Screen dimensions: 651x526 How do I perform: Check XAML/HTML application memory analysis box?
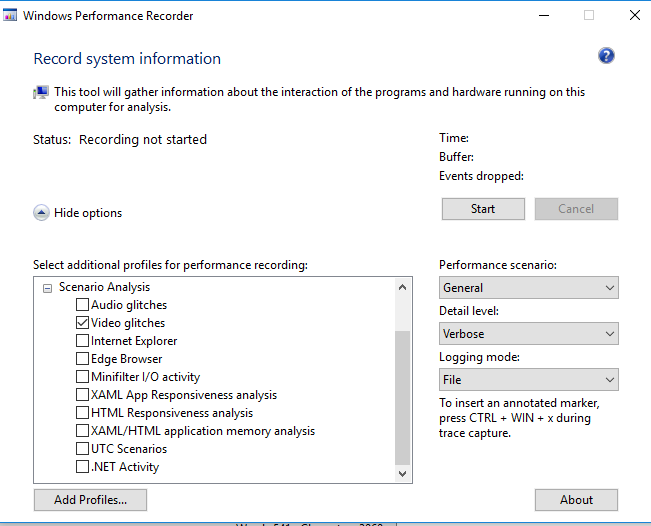(82, 431)
